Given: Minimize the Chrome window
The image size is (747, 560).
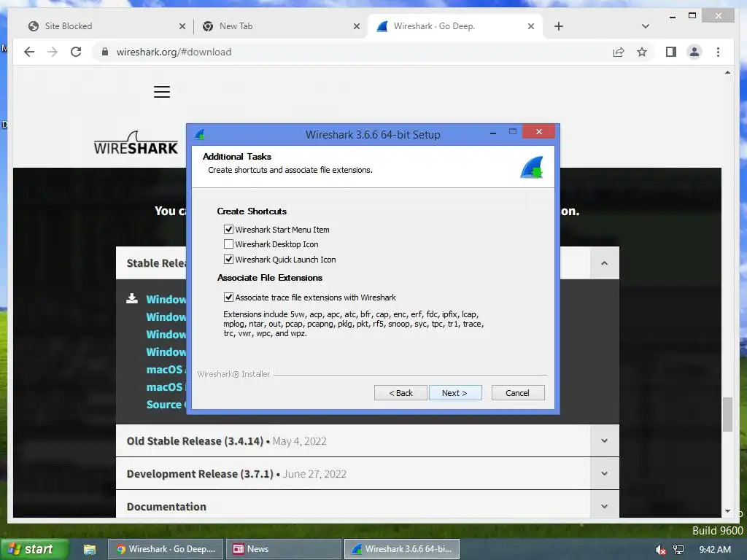Looking at the screenshot, I should click(673, 17).
